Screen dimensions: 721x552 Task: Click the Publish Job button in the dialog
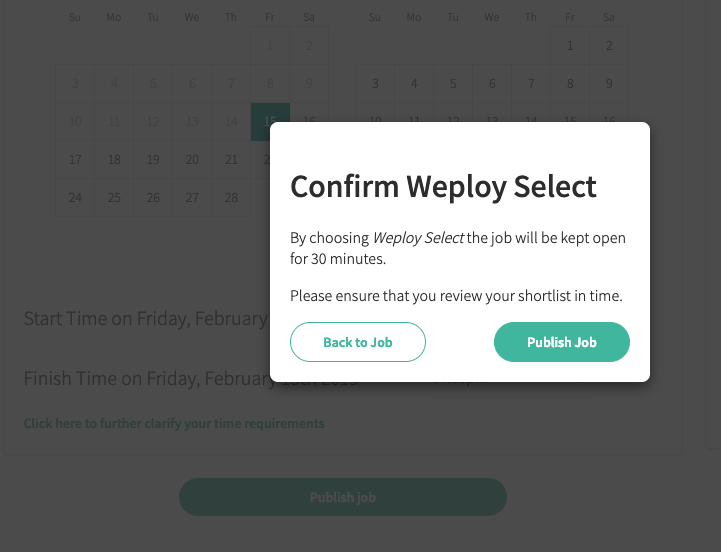click(561, 342)
